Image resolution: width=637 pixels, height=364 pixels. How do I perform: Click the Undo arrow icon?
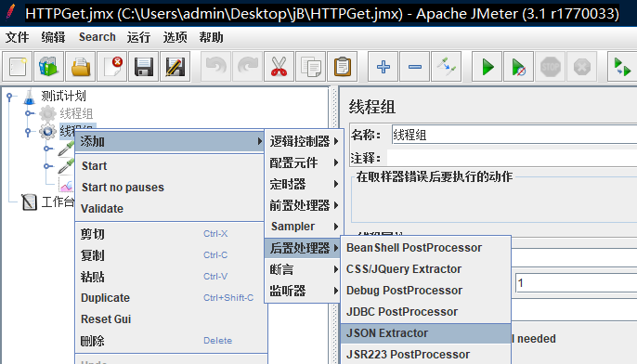[x=216, y=67]
